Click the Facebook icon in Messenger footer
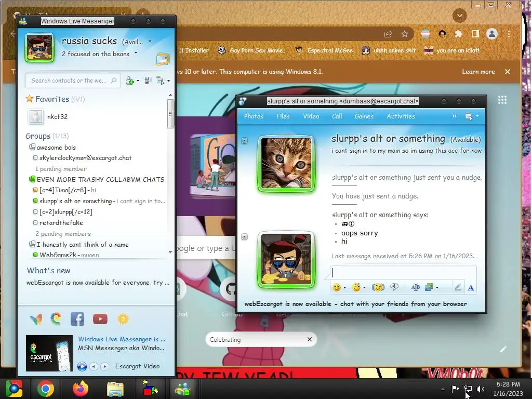The image size is (532, 399). (x=77, y=319)
